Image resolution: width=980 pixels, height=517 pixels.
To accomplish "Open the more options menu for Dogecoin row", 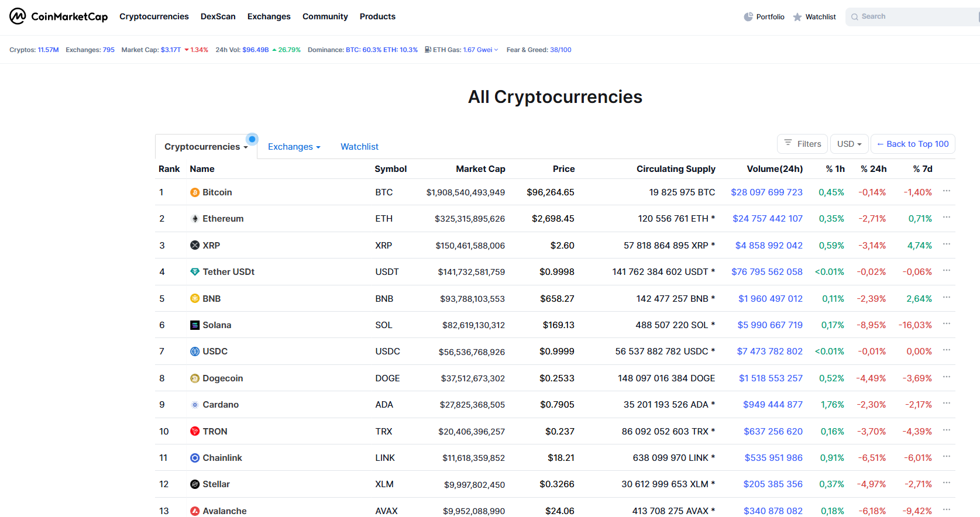I will coord(947,377).
